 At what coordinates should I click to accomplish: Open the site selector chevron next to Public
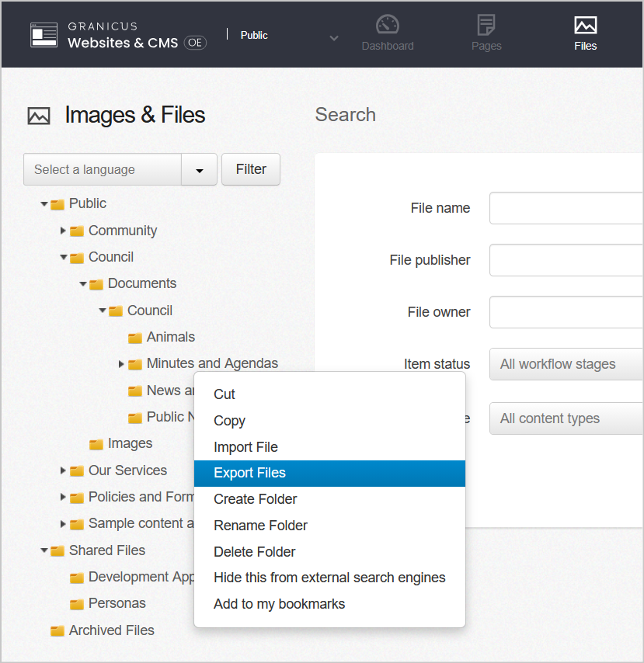334,38
